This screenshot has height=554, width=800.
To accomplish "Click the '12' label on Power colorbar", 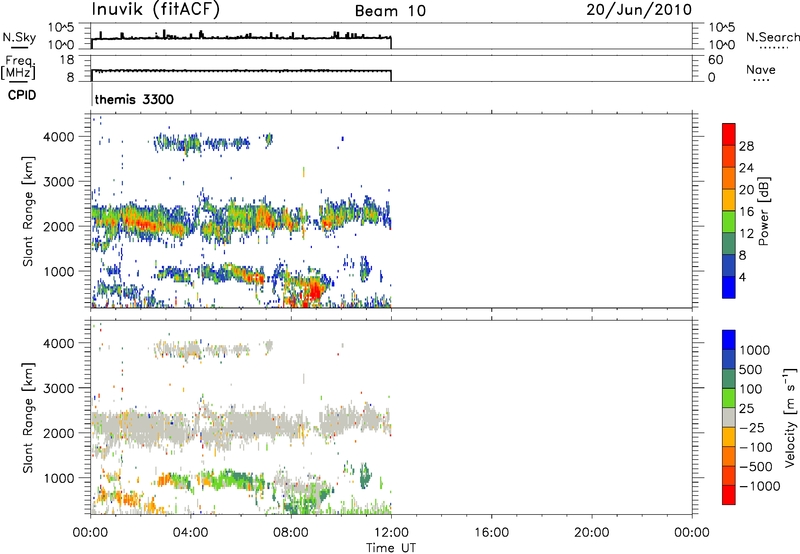I will pos(746,234).
